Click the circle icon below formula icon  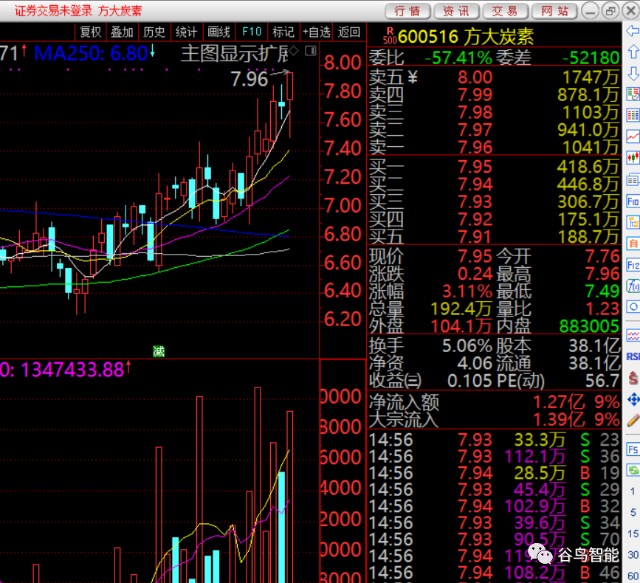pos(633,307)
